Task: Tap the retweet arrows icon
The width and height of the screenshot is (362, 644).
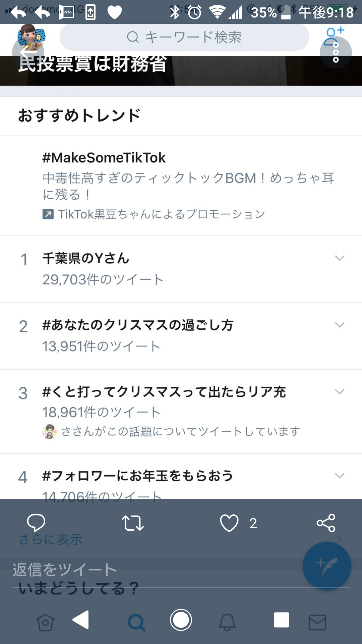Action: click(133, 523)
